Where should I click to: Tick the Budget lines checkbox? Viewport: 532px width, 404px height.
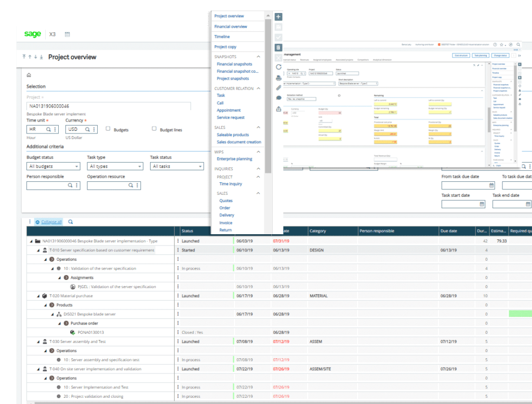(x=154, y=129)
